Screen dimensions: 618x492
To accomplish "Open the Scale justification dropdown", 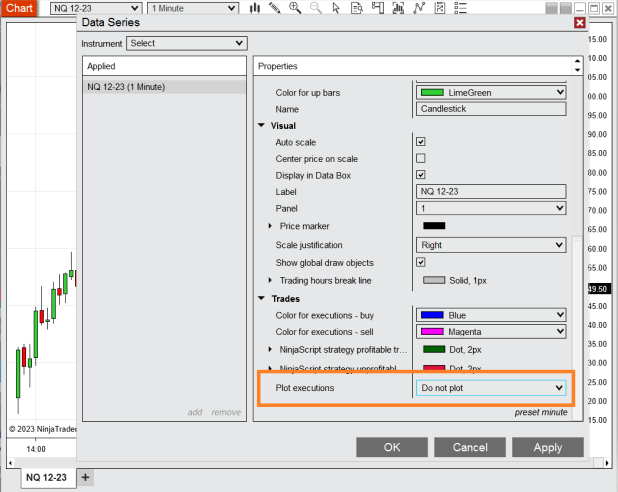I will click(491, 245).
